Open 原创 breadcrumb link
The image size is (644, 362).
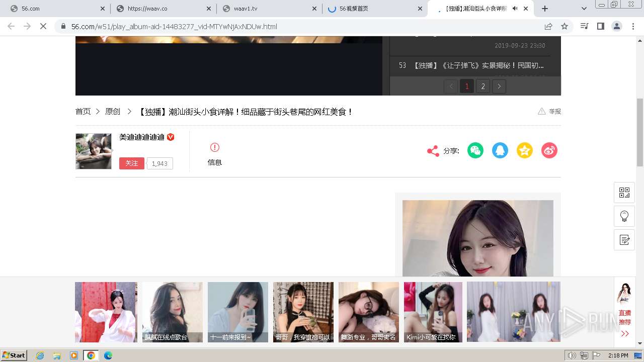pos(113,112)
